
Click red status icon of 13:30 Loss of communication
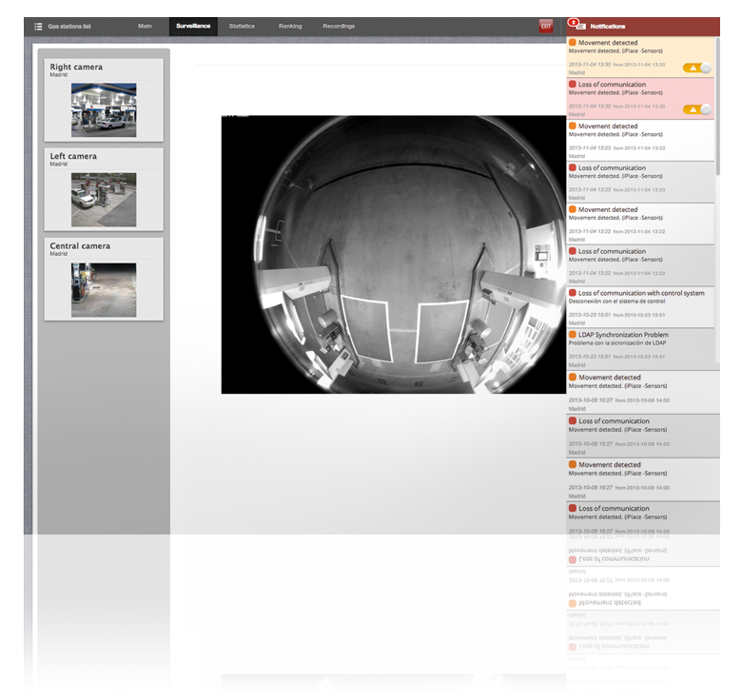(572, 85)
